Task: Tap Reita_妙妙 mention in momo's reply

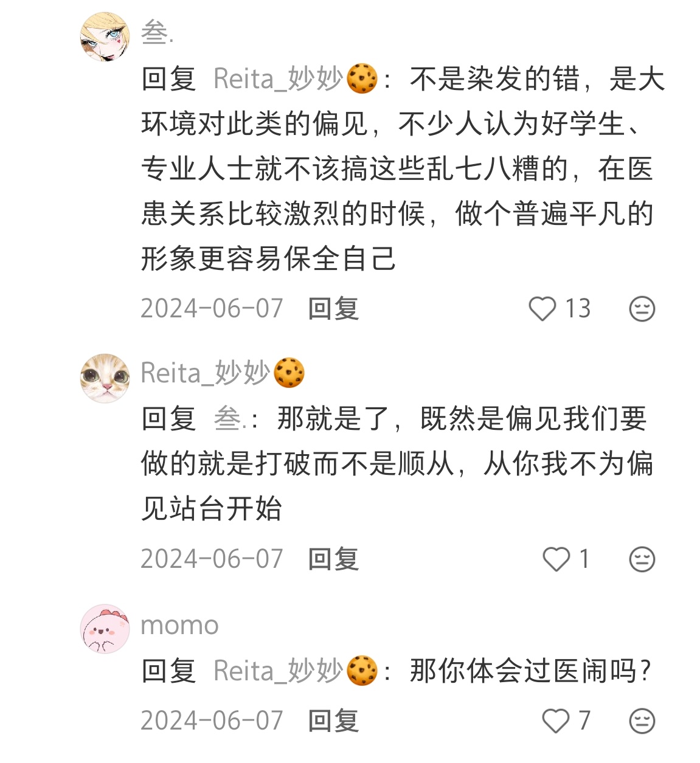Action: coord(296,671)
